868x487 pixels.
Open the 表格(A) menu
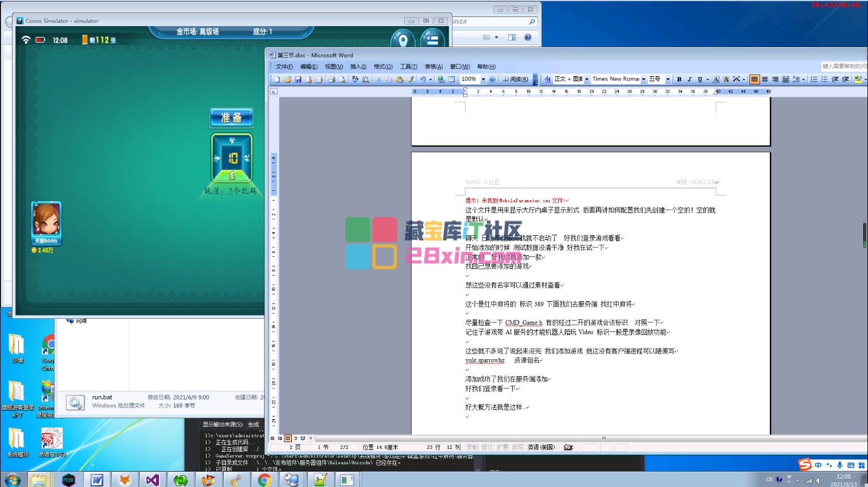434,66
